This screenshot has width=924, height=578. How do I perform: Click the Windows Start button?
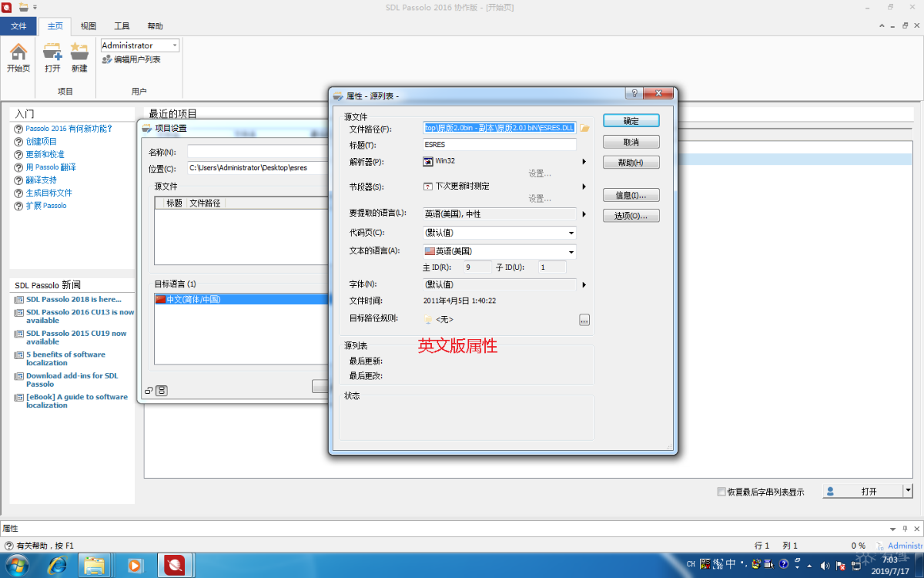[x=17, y=566]
